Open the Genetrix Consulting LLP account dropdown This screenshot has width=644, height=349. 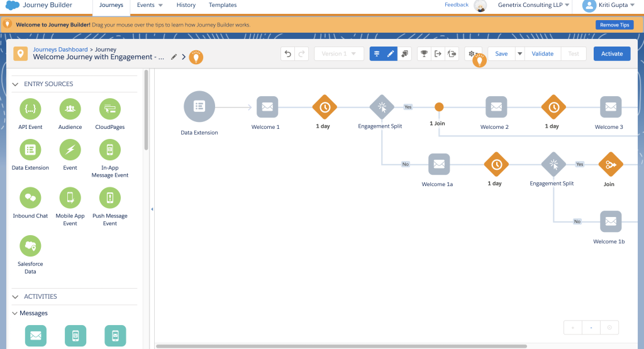(x=533, y=5)
